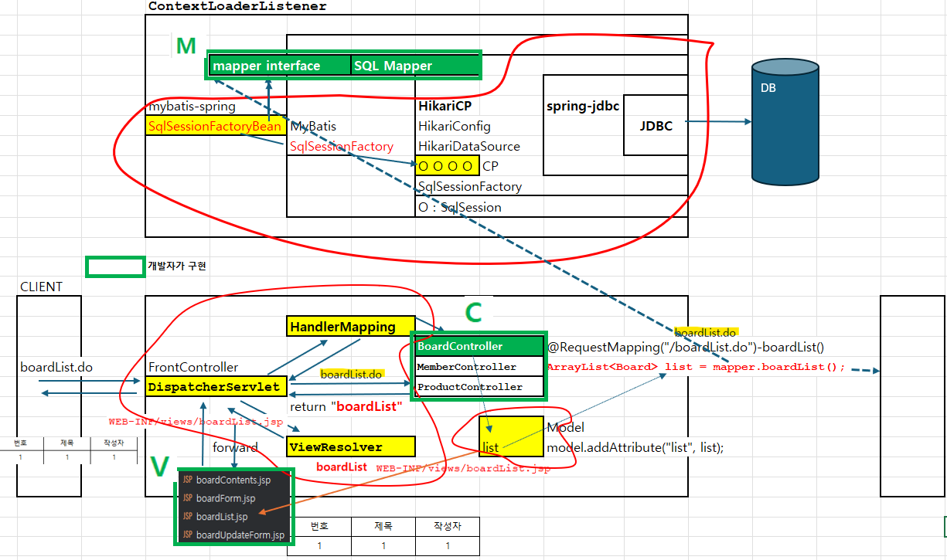Select the 'boardUpdateForm.jsp' file name
The height and width of the screenshot is (560, 947).
(240, 535)
